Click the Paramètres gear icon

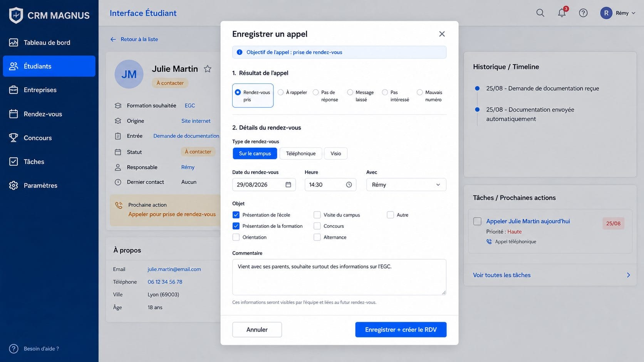pos(13,185)
